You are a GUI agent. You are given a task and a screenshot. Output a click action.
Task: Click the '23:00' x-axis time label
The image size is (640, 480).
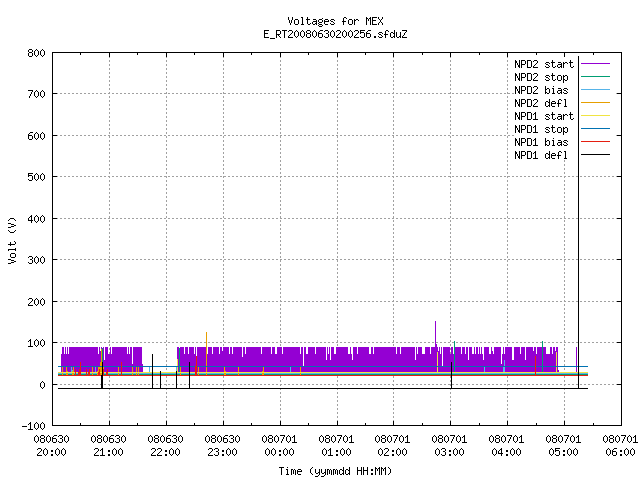pos(222,452)
